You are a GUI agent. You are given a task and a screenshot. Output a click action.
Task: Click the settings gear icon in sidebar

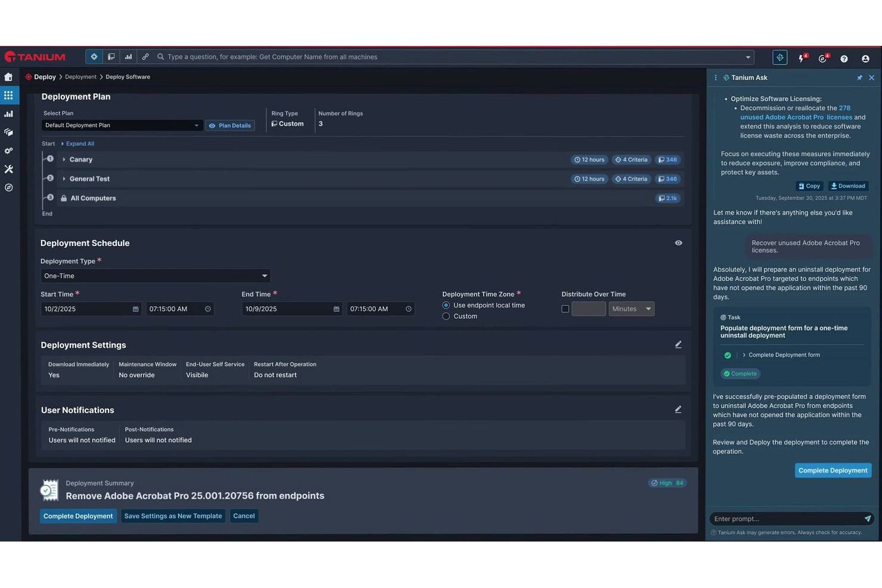(8, 151)
